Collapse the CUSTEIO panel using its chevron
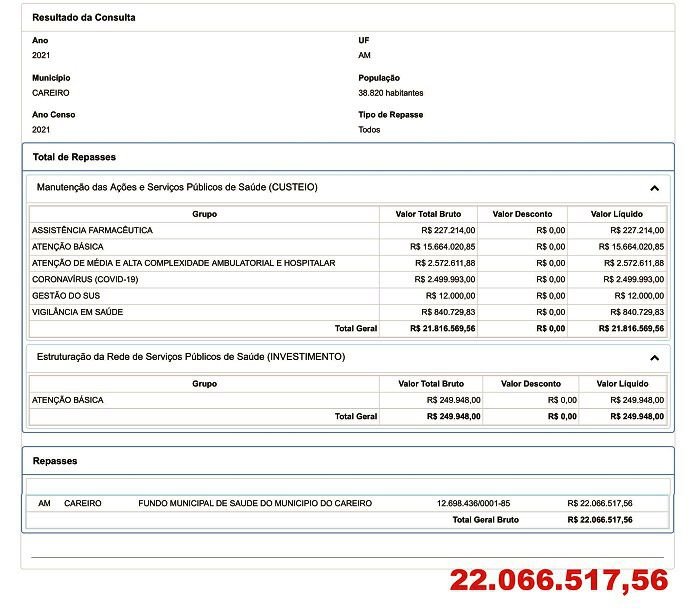Image resolution: width=700 pixels, height=616 pixels. click(654, 188)
